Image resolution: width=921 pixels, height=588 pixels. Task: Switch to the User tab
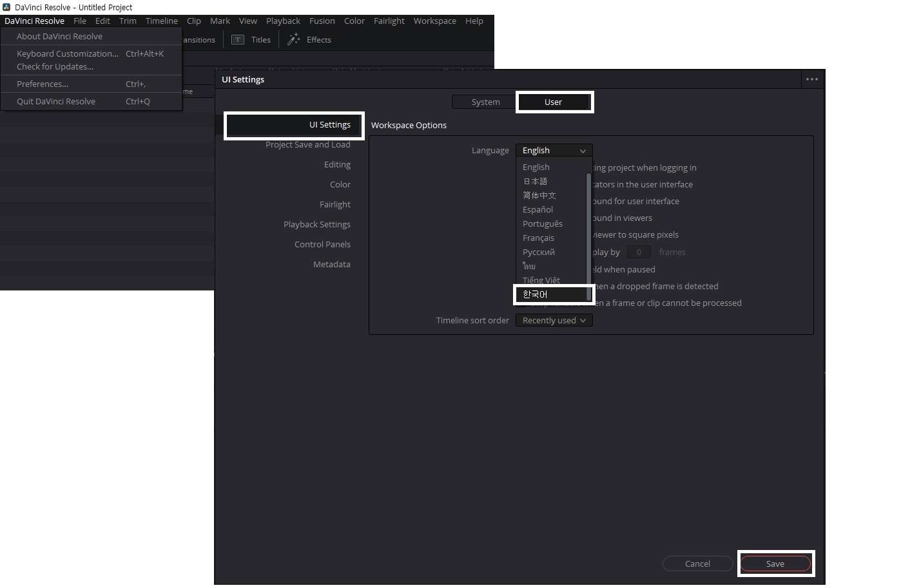[553, 102]
